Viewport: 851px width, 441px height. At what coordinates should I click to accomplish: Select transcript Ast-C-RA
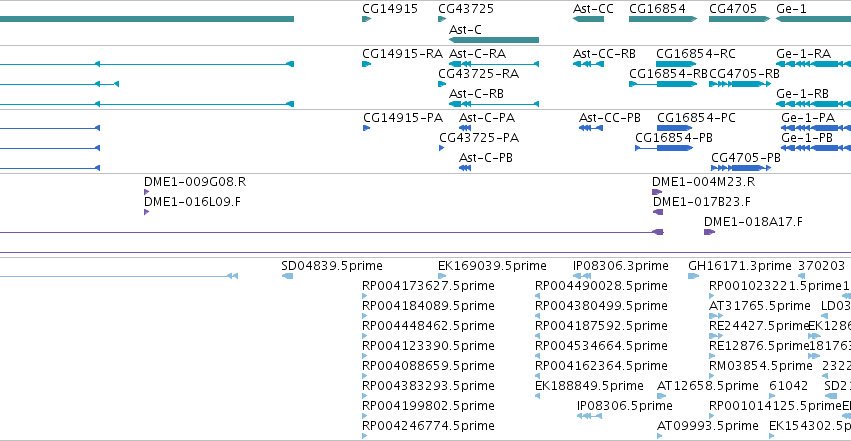[494, 64]
